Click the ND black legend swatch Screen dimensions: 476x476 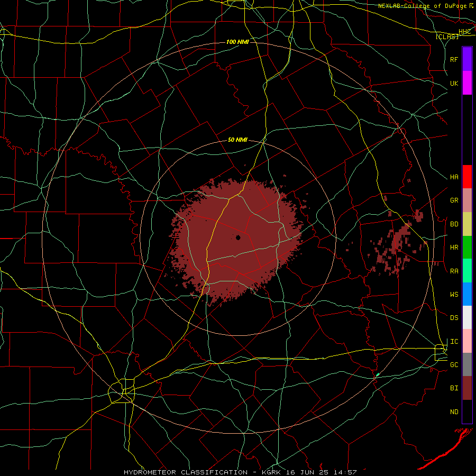467,411
